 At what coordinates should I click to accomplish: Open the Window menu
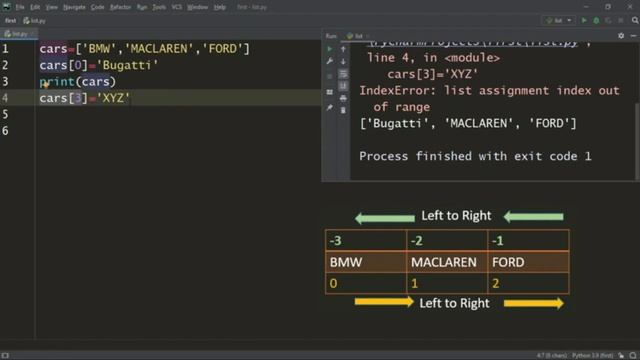[198, 7]
